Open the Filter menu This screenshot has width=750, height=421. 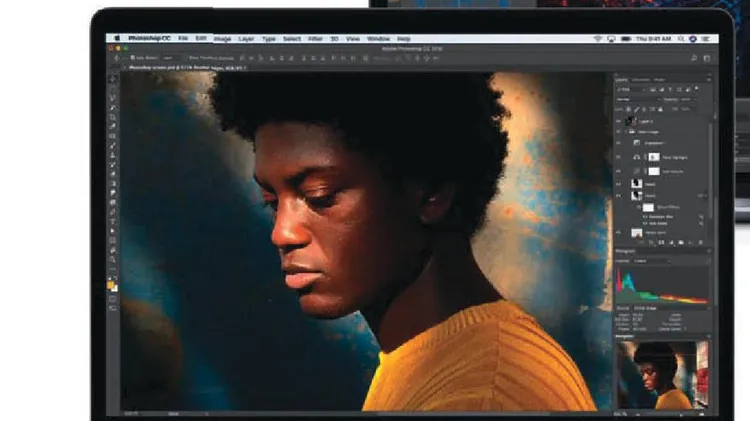point(315,39)
